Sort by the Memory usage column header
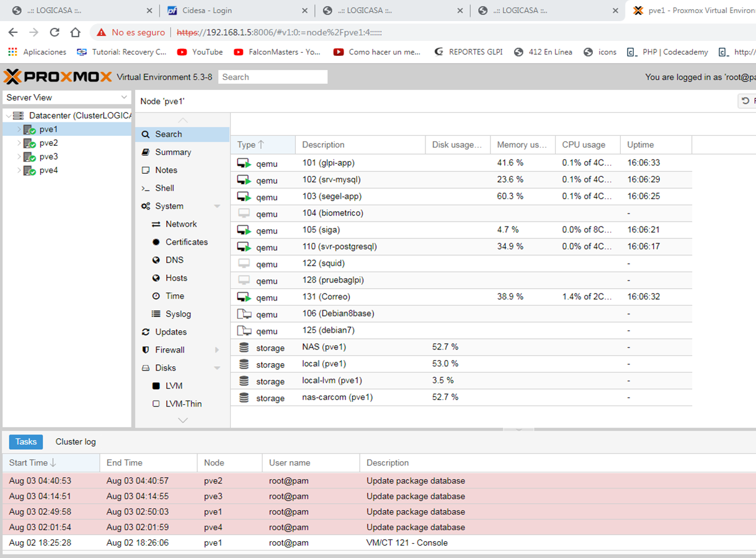The width and height of the screenshot is (756, 558). (x=522, y=145)
